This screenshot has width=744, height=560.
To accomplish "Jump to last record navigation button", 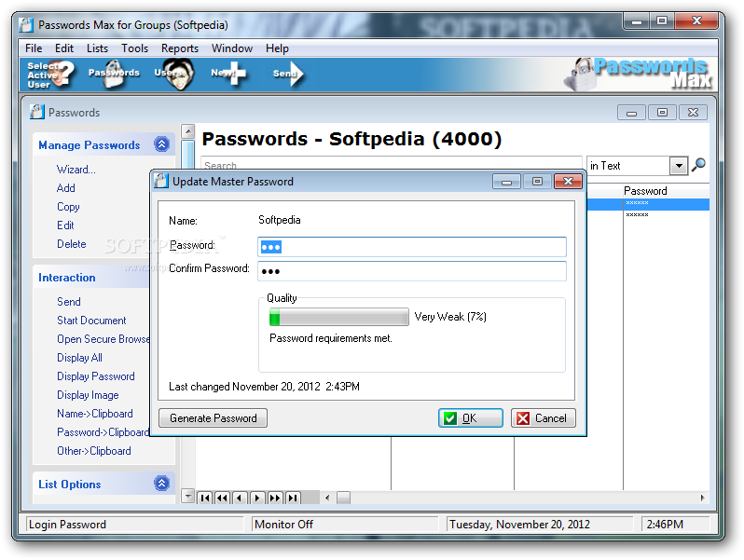I will click(x=293, y=498).
